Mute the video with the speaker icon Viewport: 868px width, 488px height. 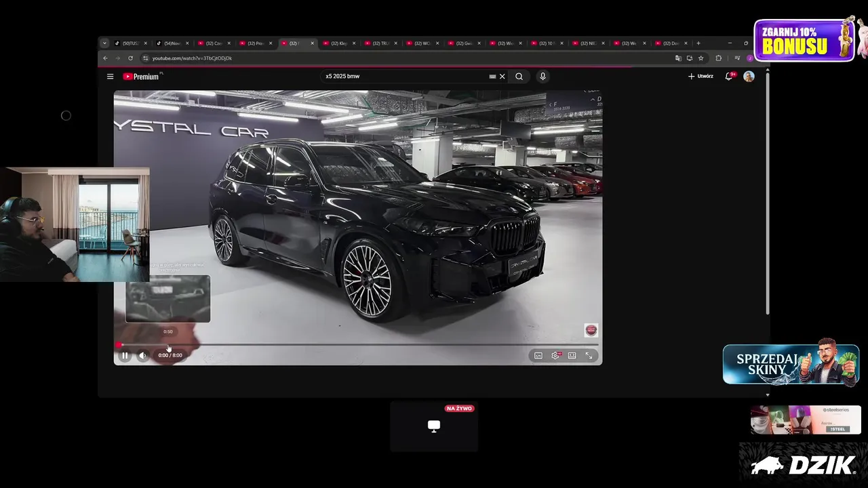click(142, 355)
